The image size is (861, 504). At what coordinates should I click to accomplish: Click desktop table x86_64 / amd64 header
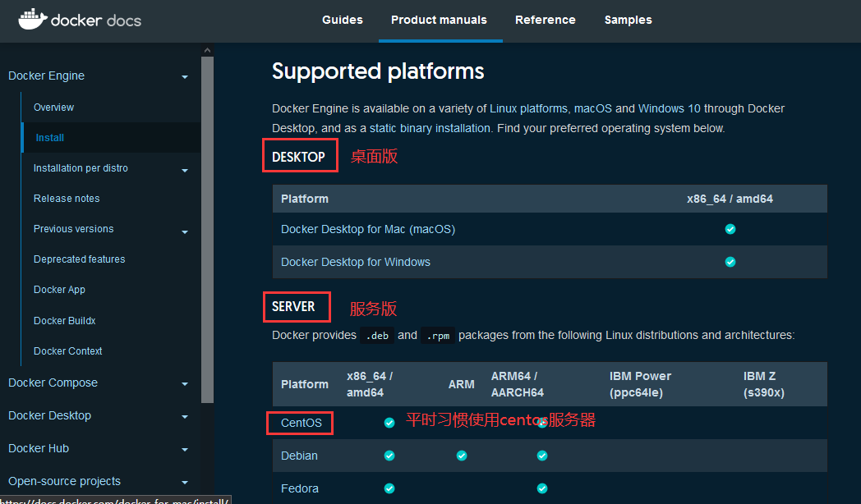click(x=730, y=199)
